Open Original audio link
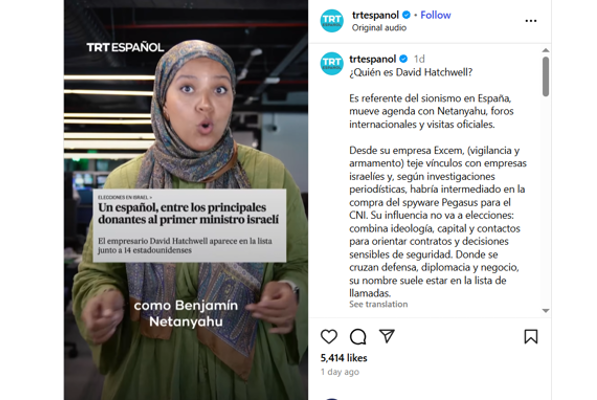Screen dimensions: 597x400 (x=379, y=28)
